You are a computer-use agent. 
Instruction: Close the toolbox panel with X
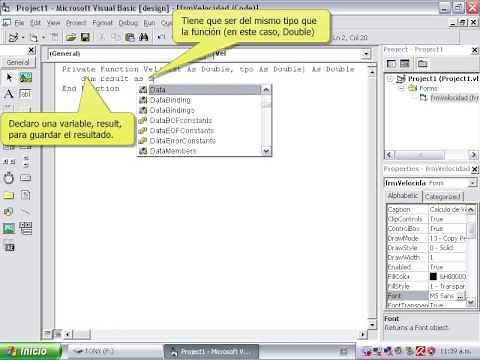point(31,50)
